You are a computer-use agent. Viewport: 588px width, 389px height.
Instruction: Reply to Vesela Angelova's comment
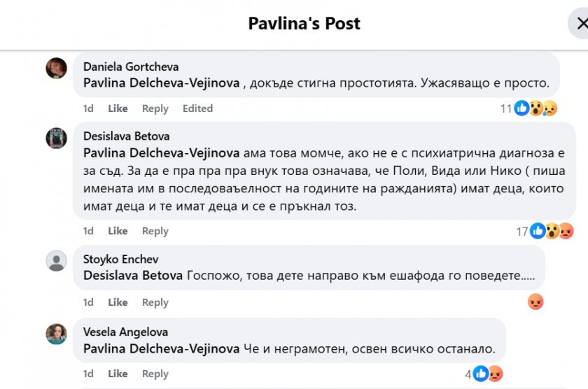pyautogui.click(x=155, y=374)
